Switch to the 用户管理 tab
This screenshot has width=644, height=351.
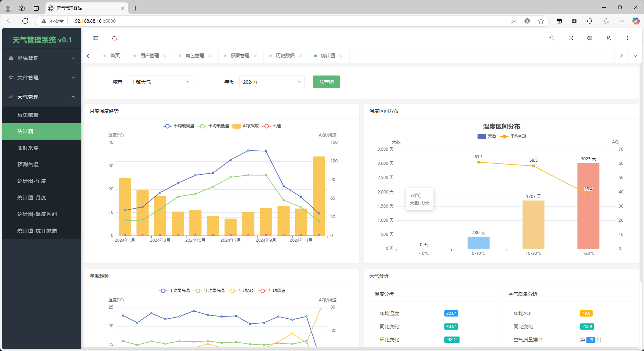click(150, 56)
